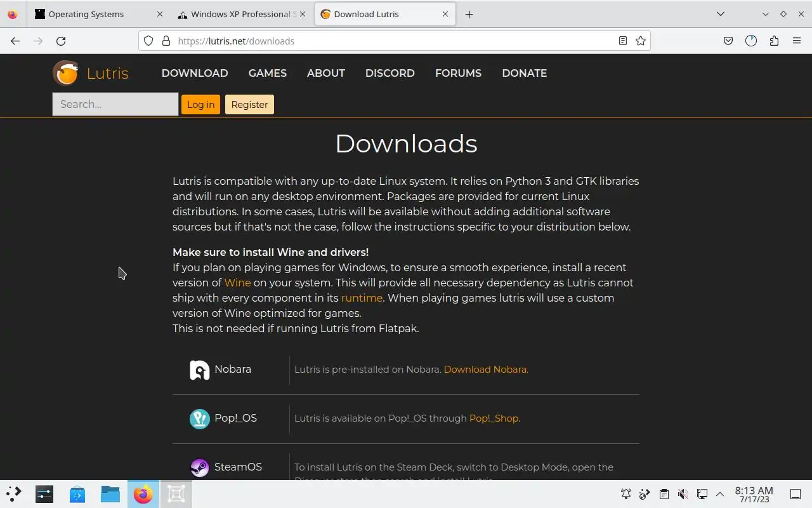
Task: Click the SteamOS distribution icon
Action: pos(200,468)
